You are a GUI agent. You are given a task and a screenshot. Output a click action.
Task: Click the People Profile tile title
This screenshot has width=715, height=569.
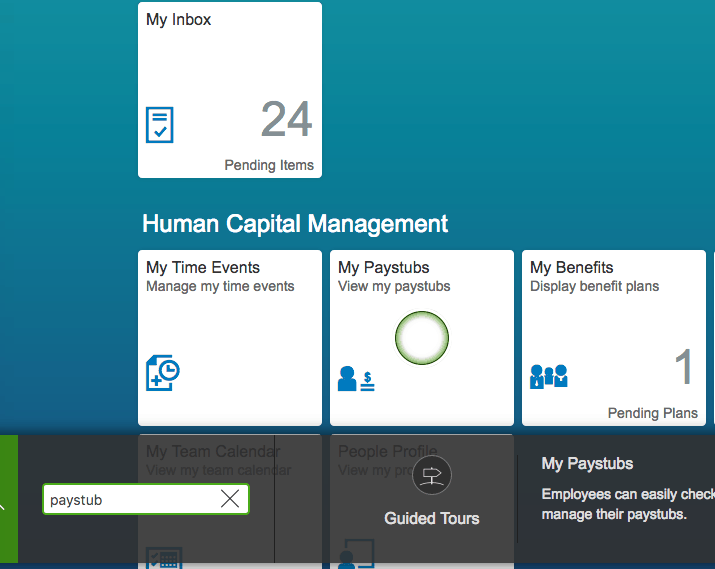388,451
